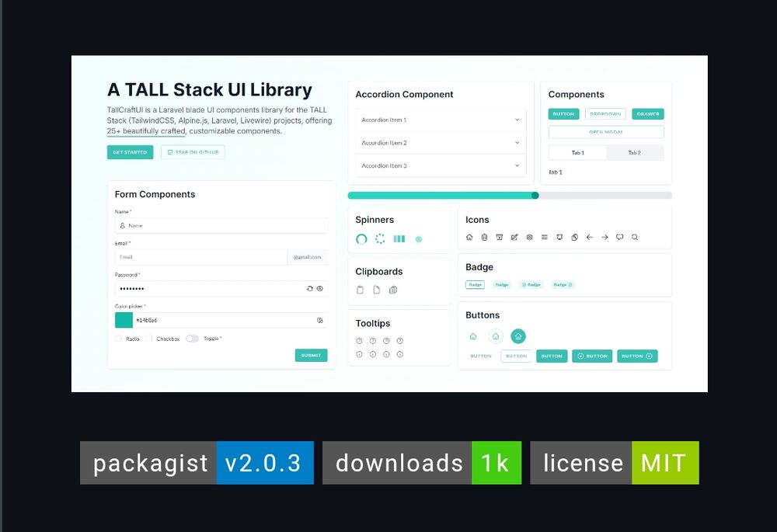Open the Dropdown button in Components
The image size is (777, 532).
point(605,114)
